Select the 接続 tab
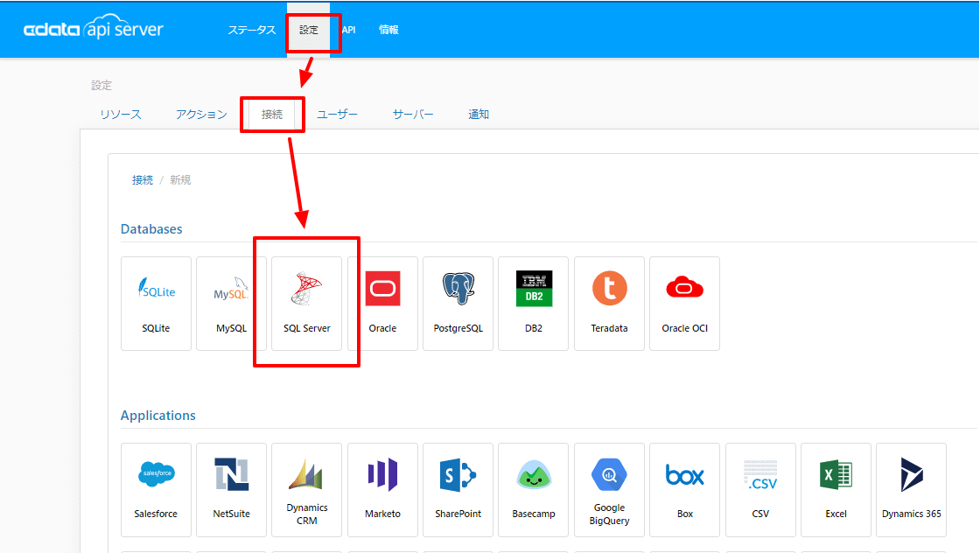980x553 pixels. [272, 115]
